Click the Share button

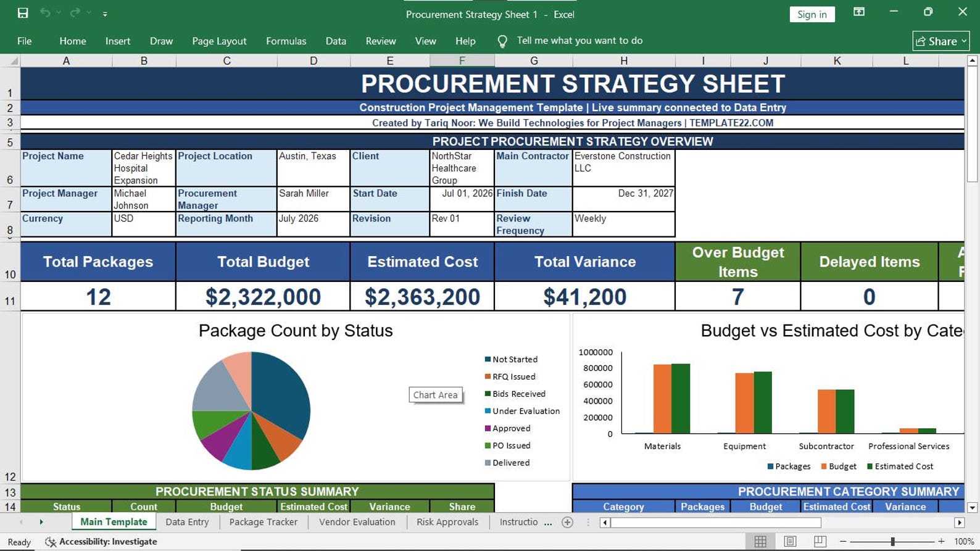tap(941, 41)
